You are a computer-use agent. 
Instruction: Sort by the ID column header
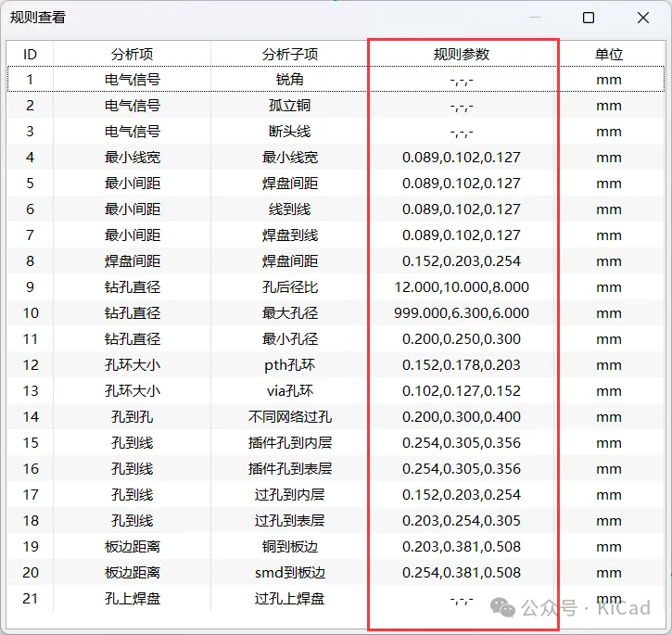[30, 54]
